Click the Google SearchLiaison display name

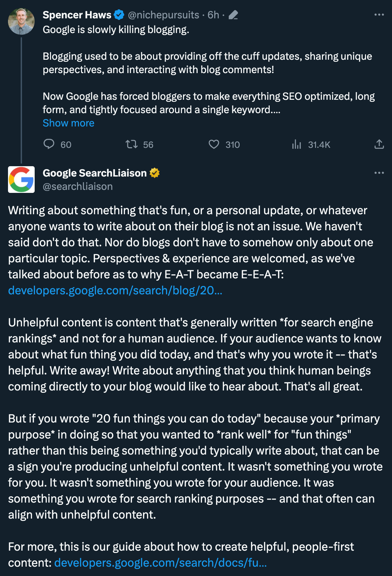tap(95, 173)
